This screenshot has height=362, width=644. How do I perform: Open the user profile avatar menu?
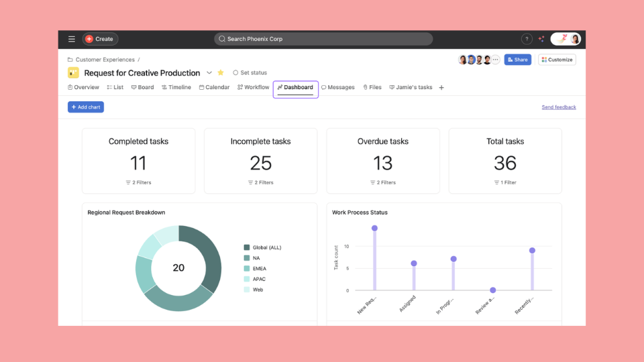pyautogui.click(x=574, y=39)
